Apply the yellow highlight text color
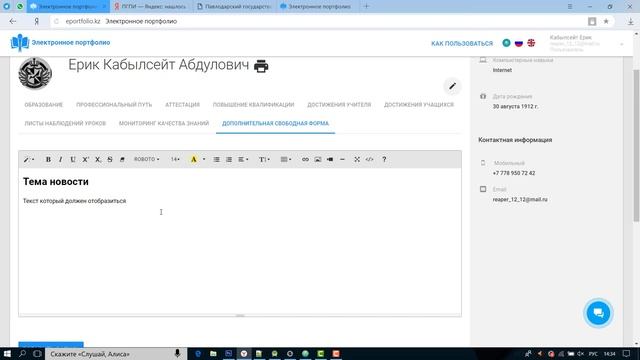This screenshot has height=360, width=640. (x=193, y=160)
